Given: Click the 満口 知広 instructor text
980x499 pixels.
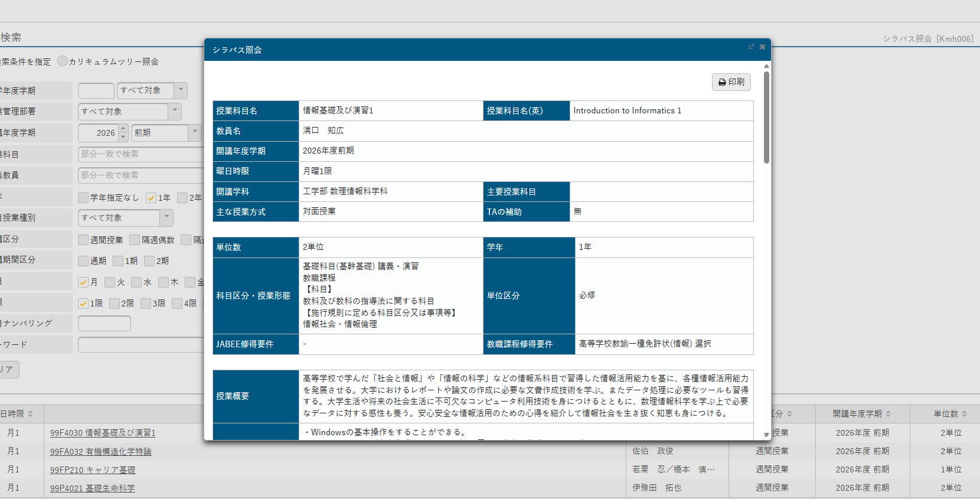Looking at the screenshot, I should pos(324,131).
